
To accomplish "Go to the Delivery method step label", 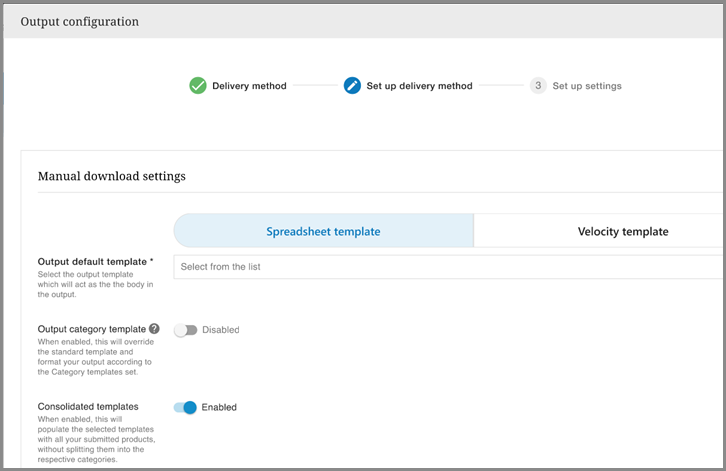I will coord(249,86).
